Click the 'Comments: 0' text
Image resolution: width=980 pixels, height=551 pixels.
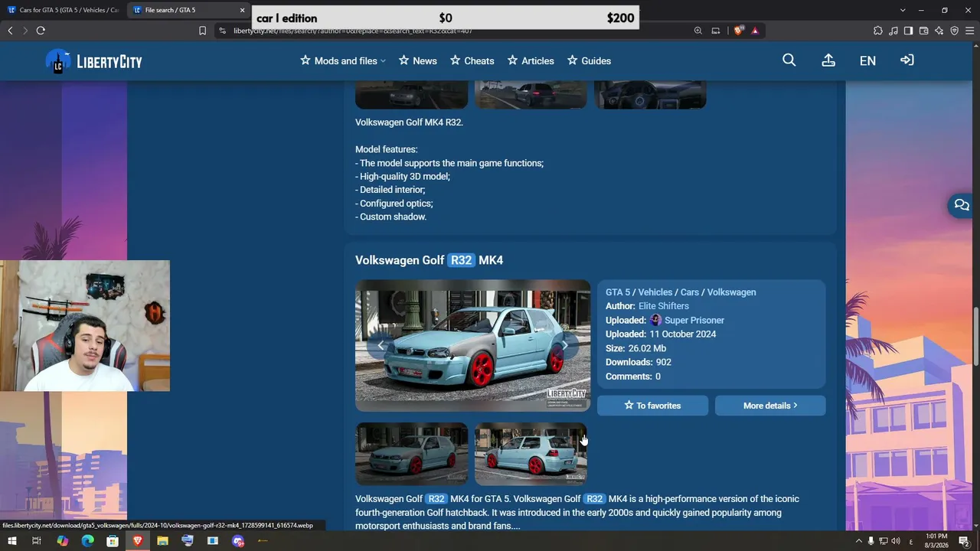pos(633,377)
